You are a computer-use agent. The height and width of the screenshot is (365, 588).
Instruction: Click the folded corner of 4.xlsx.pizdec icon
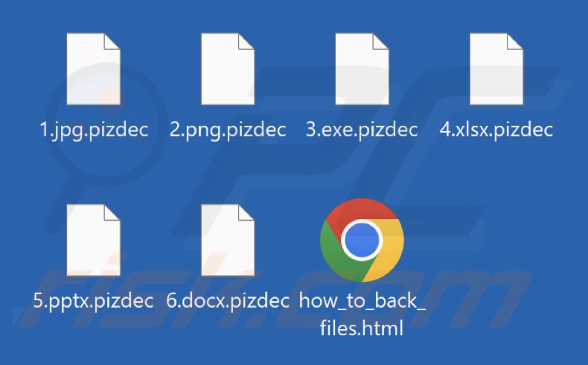tap(514, 41)
